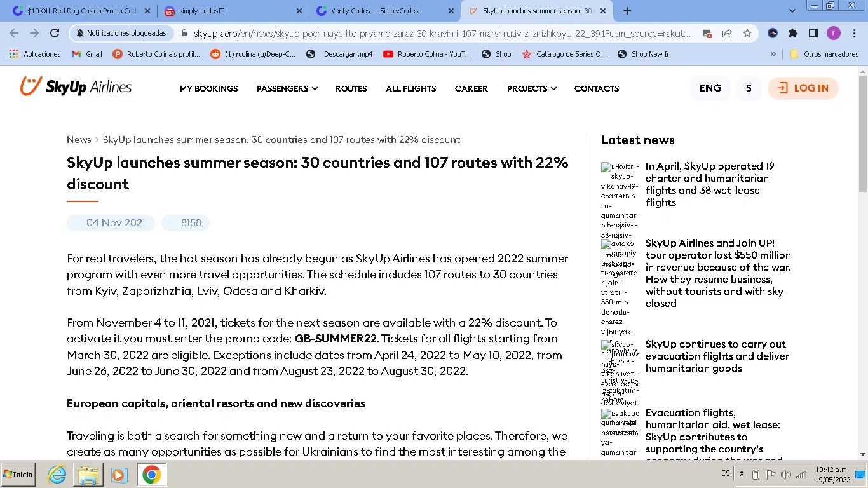The height and width of the screenshot is (488, 868).
Task: Open the Aplicaciones apps grid
Action: click(x=35, y=54)
